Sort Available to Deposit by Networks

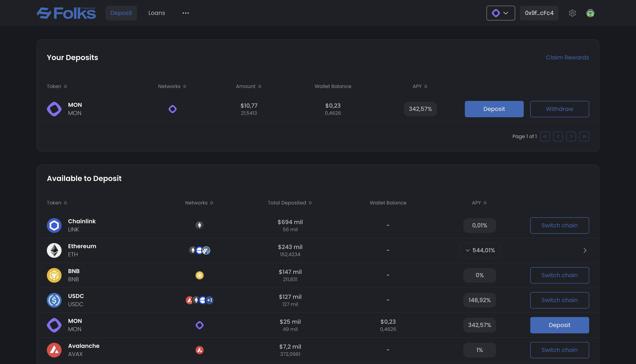[x=199, y=203]
